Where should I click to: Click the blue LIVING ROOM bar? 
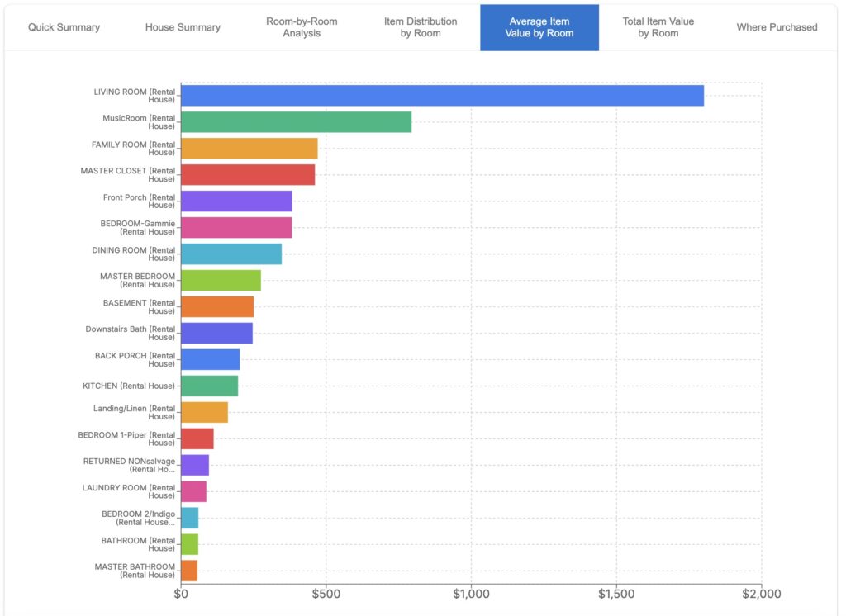[x=442, y=96]
